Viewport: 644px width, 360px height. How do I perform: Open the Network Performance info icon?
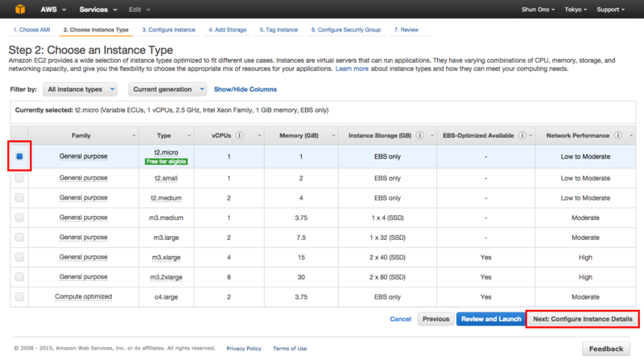[617, 135]
